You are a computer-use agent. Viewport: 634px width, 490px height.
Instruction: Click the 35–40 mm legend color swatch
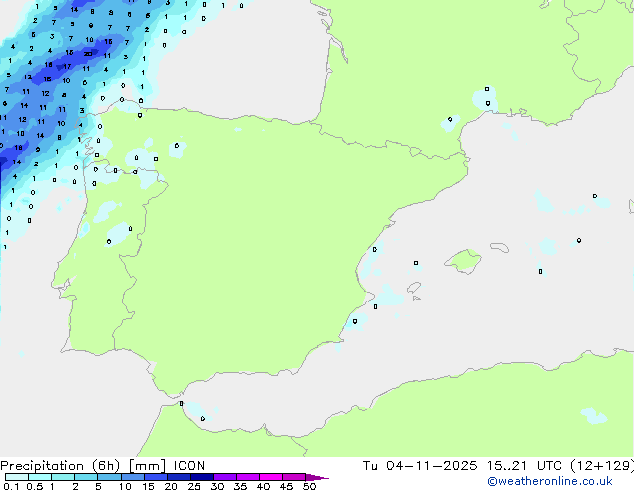248,477
